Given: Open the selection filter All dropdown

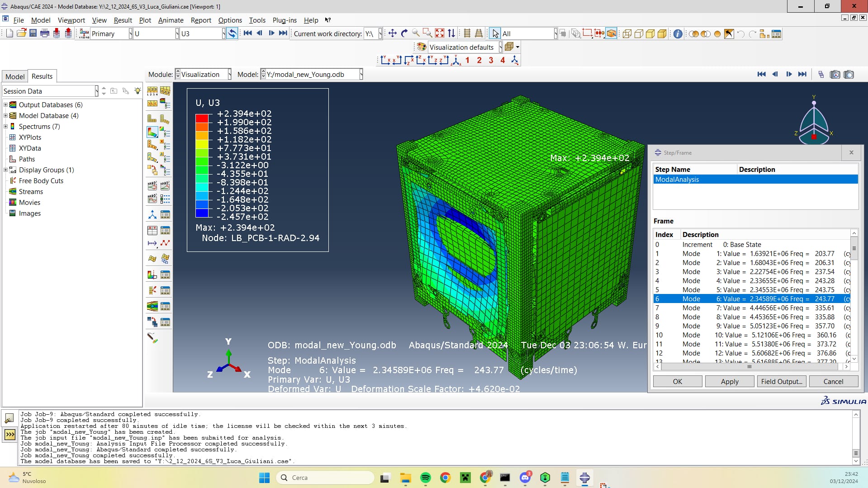Looking at the screenshot, I should coord(556,33).
